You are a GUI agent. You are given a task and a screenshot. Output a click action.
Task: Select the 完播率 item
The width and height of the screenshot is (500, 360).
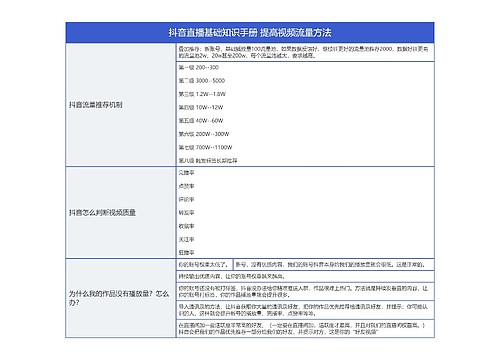[186, 173]
